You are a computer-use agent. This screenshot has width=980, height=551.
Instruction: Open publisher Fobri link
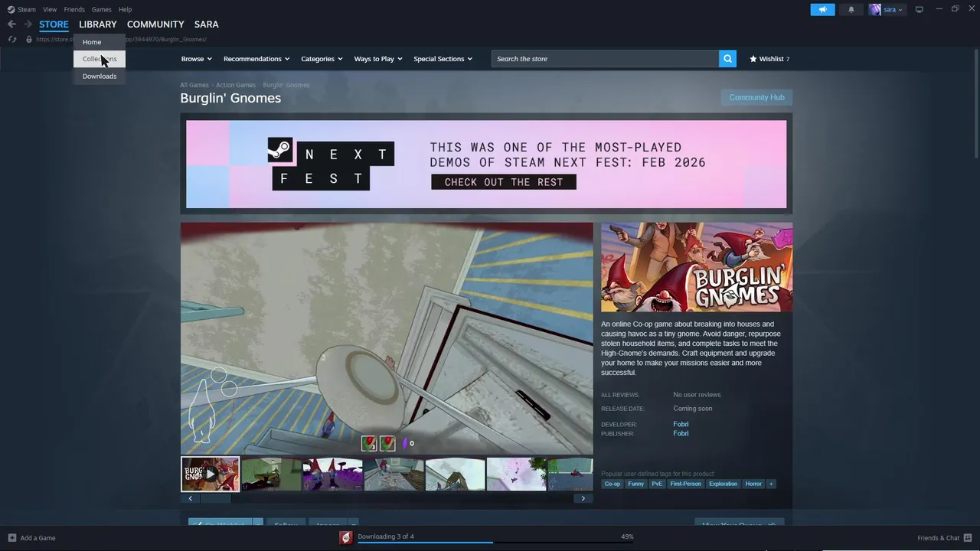coord(681,433)
